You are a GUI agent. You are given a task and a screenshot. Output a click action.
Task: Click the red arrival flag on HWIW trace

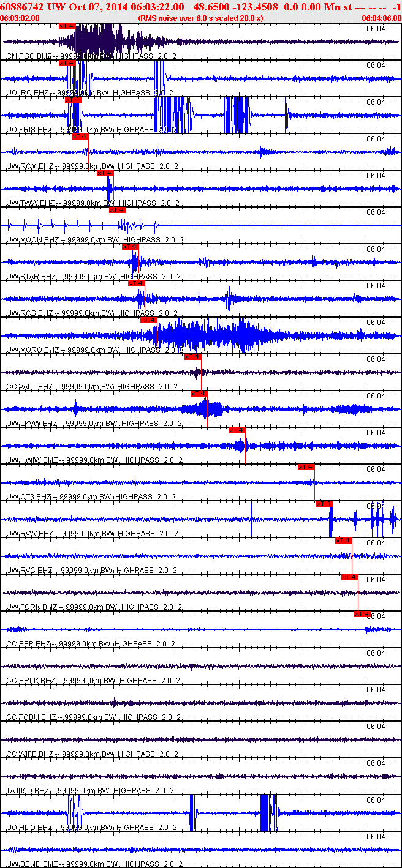coord(237,430)
